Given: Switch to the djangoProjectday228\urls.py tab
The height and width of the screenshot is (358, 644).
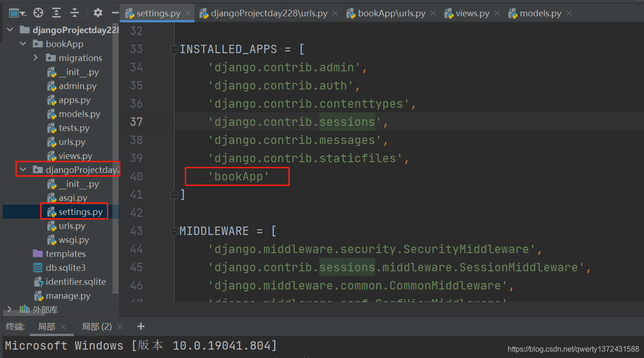Looking at the screenshot, I should pyautogui.click(x=269, y=13).
